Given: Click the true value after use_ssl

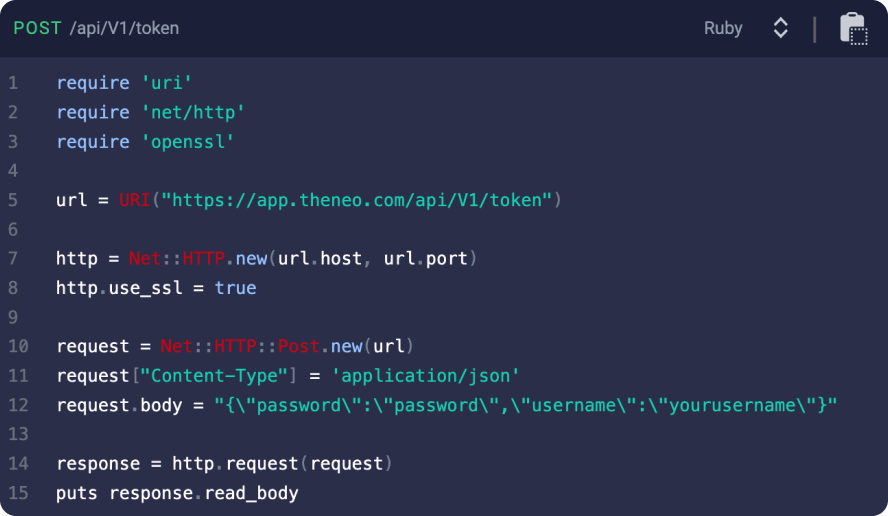Looking at the screenshot, I should pyautogui.click(x=235, y=288).
